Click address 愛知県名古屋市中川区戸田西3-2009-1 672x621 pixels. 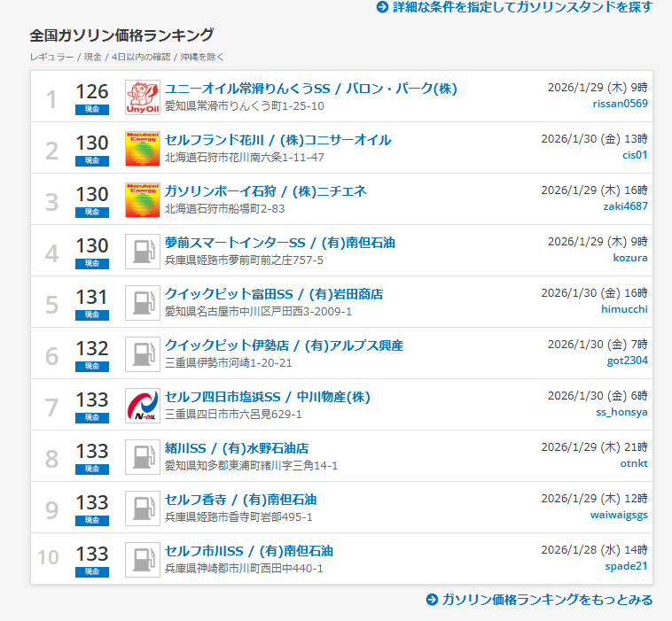point(259,311)
